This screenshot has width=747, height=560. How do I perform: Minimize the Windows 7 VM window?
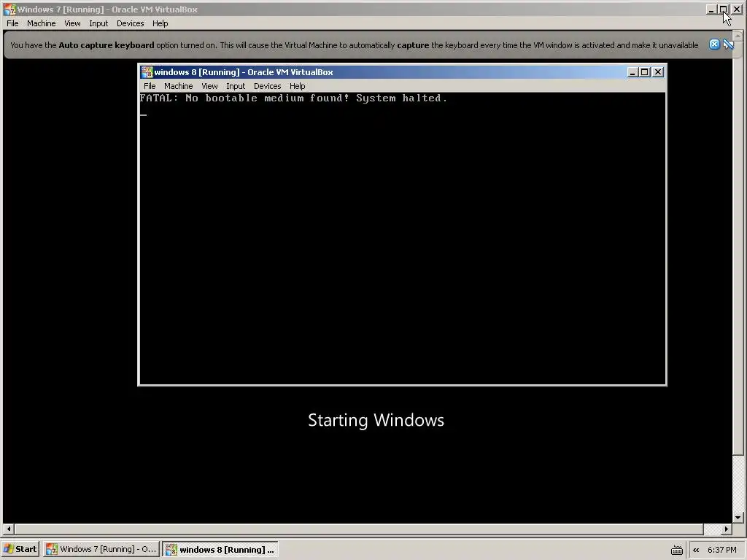(711, 9)
